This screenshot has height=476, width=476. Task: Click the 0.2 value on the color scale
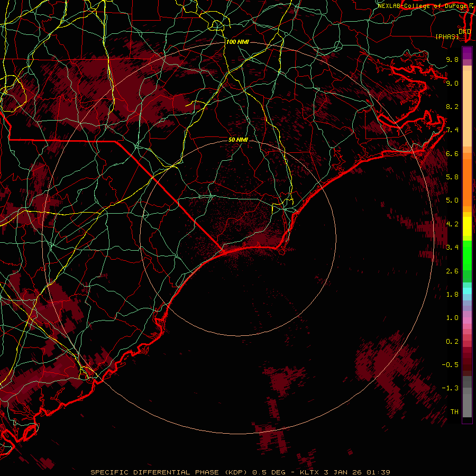click(452, 342)
